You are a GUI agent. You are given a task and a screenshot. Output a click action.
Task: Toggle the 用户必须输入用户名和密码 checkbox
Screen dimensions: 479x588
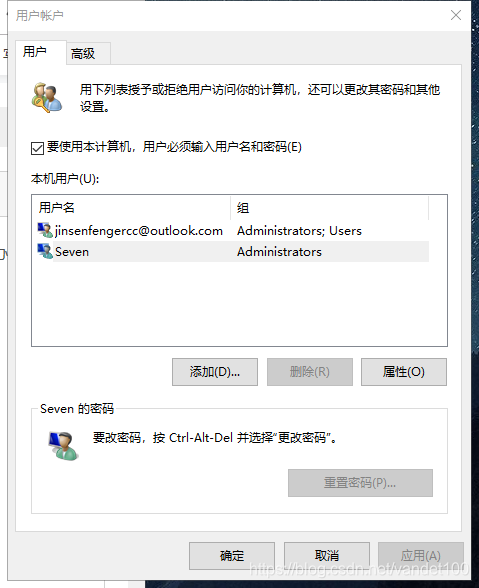click(38, 148)
